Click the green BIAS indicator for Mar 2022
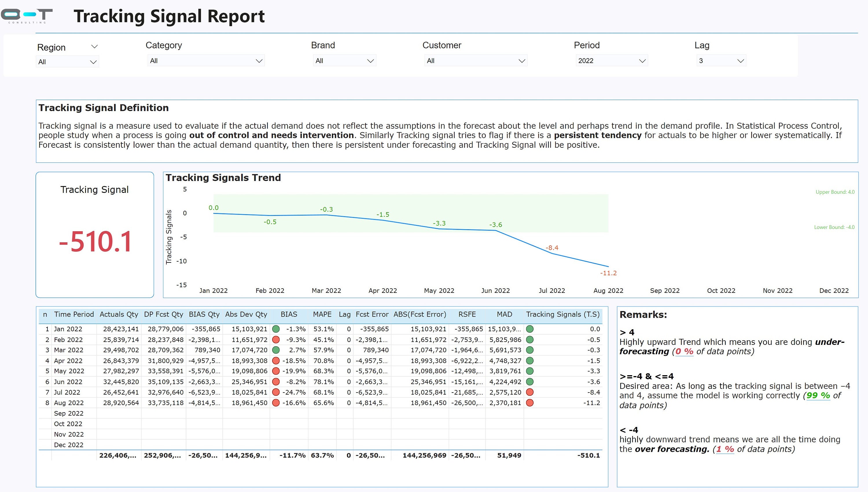 click(275, 350)
